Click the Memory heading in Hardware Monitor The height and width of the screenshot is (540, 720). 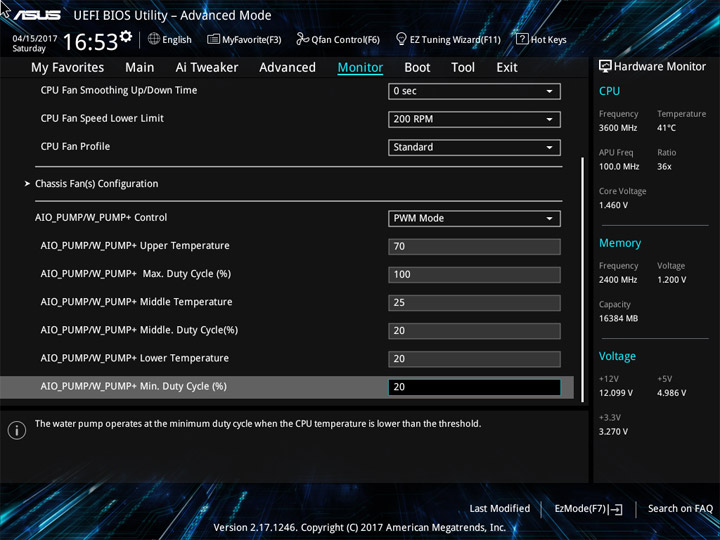[620, 243]
